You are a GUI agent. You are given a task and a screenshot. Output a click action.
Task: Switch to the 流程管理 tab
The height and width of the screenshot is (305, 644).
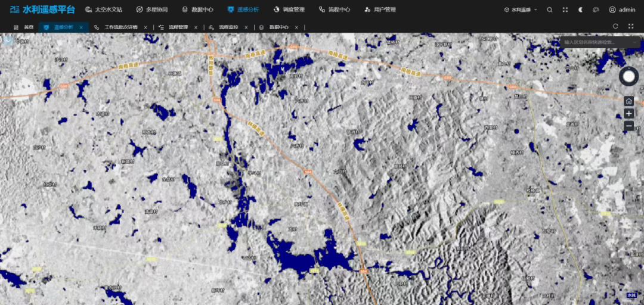178,27
